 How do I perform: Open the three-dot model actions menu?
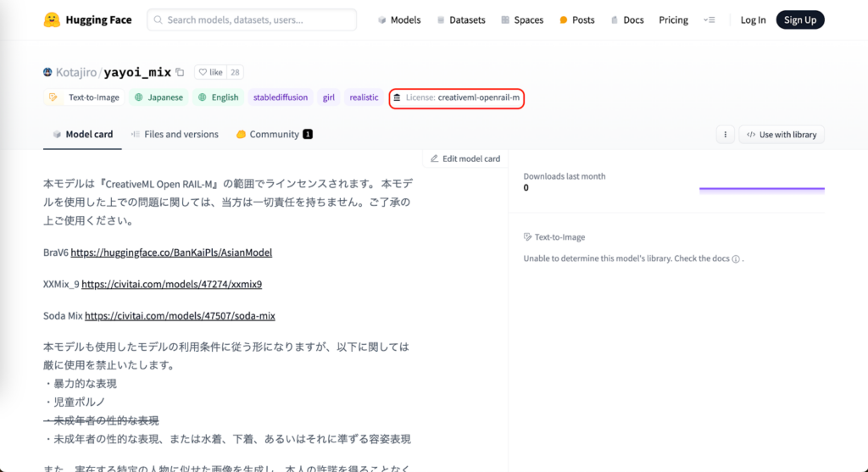pos(725,135)
